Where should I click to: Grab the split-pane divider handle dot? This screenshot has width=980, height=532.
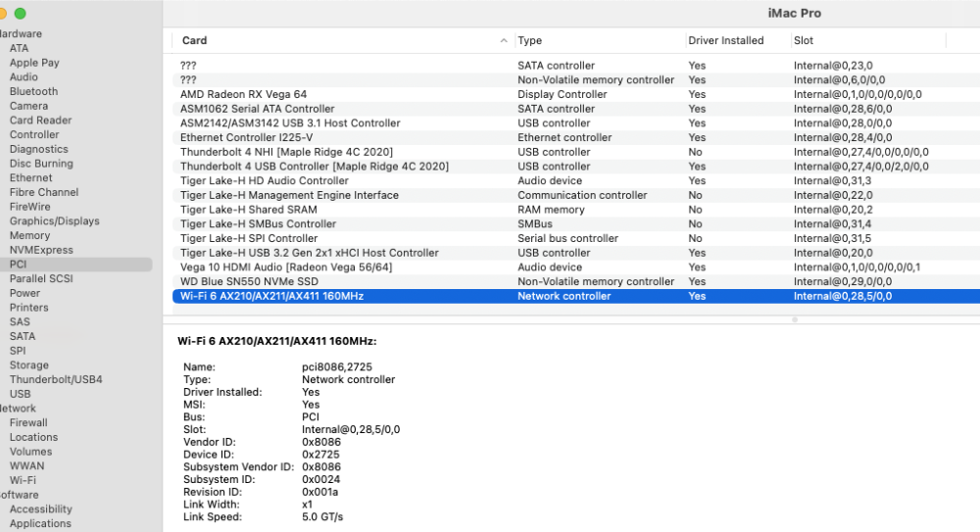coord(795,319)
